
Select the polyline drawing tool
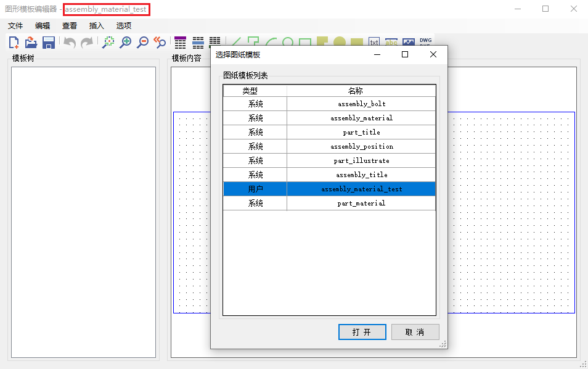[x=253, y=41]
